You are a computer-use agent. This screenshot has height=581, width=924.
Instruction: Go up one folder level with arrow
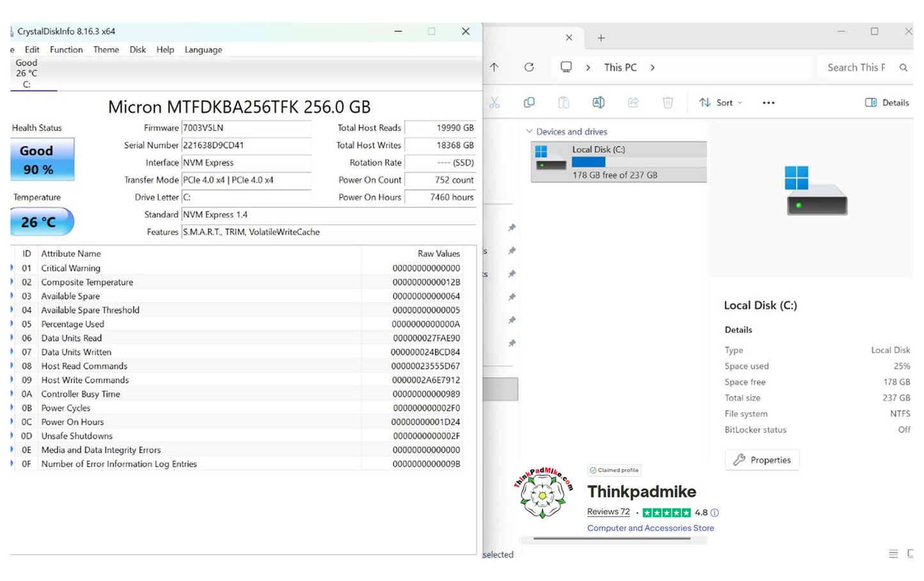pyautogui.click(x=494, y=67)
